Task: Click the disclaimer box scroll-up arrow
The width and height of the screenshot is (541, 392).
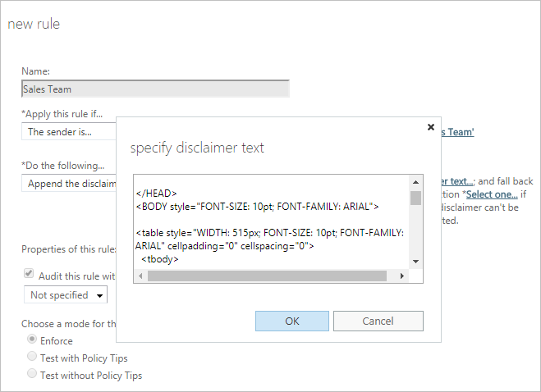Action: (x=415, y=182)
